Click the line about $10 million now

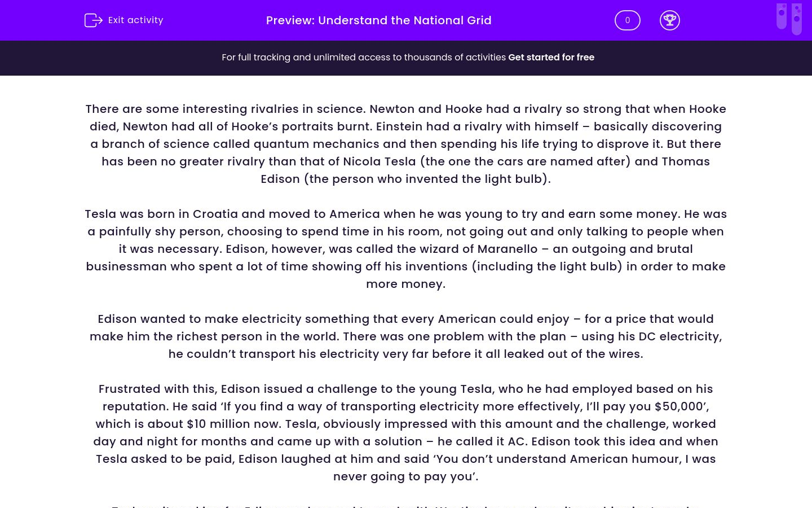(x=405, y=424)
